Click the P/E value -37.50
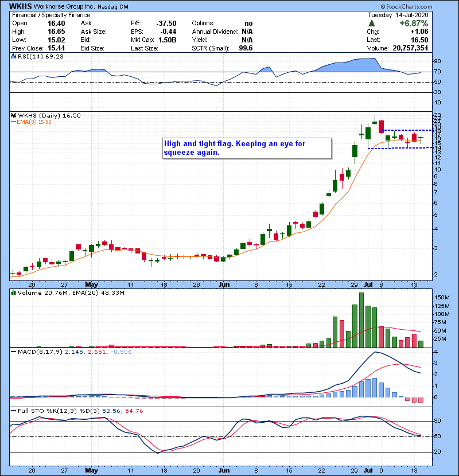The height and width of the screenshot is (476, 459). (x=166, y=24)
